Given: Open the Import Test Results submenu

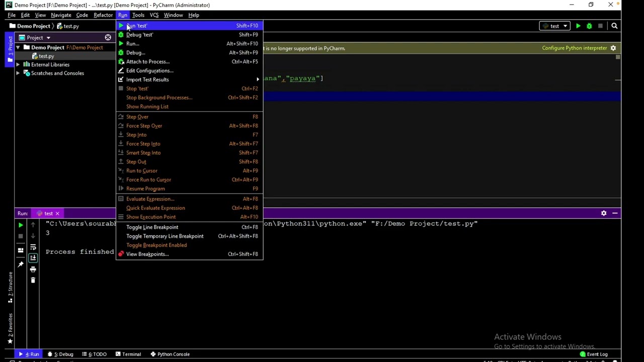Looking at the screenshot, I should point(189,80).
